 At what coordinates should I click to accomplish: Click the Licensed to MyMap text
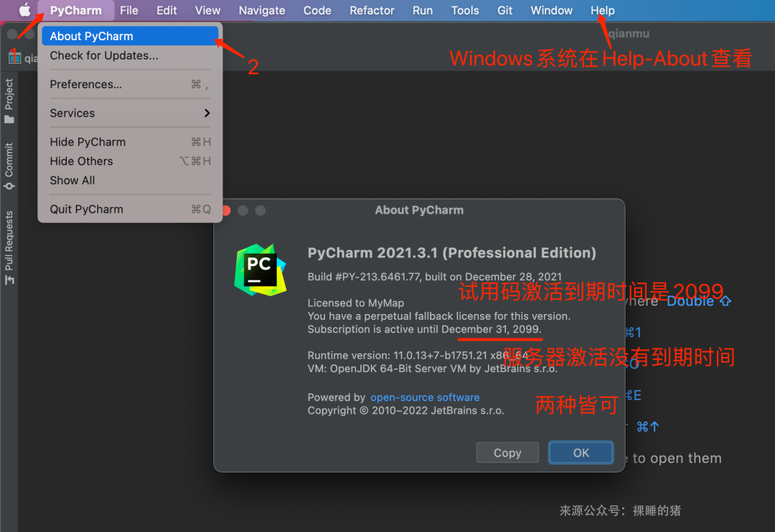pyautogui.click(x=355, y=303)
